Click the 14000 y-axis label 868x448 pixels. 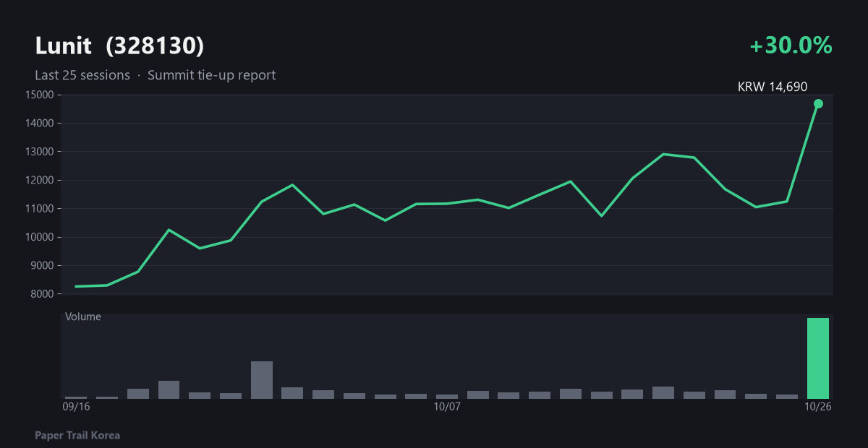click(40, 124)
